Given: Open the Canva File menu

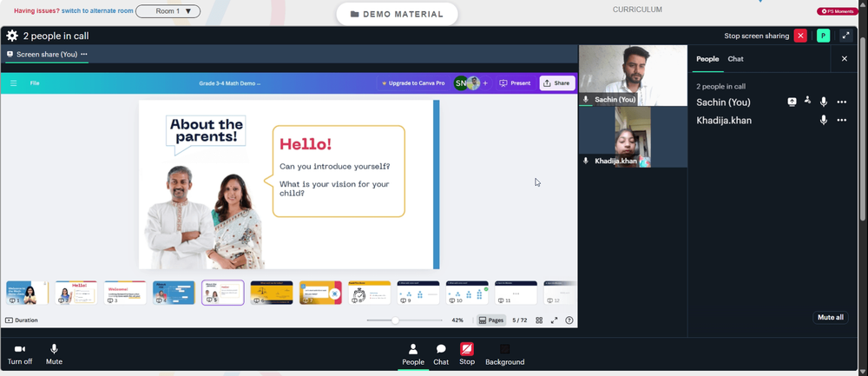Looking at the screenshot, I should tap(35, 83).
